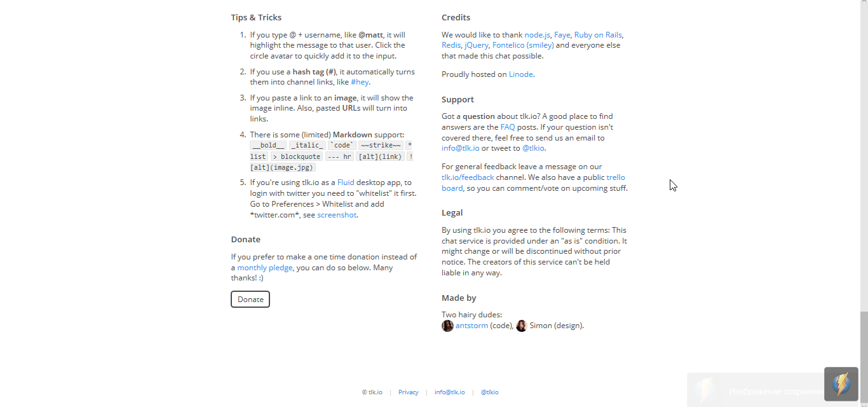Click the lightning bolt icon in the corner

(x=841, y=384)
